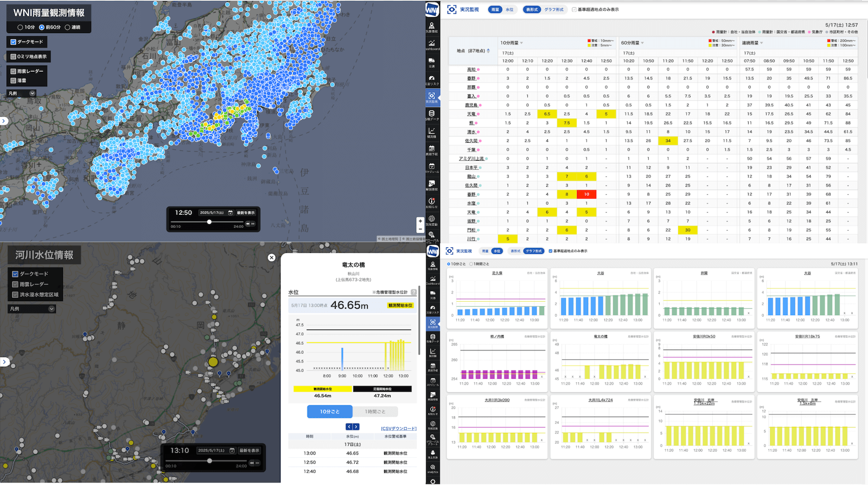The width and height of the screenshot is (868, 485).
Task: Expand 凡例 dropdown on rainfall map
Action: click(x=32, y=93)
